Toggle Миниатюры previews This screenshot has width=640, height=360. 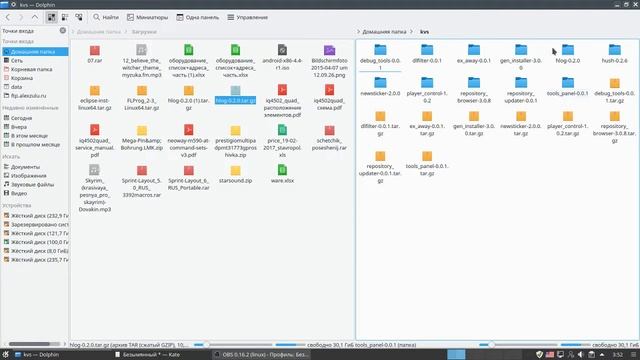(x=147, y=17)
